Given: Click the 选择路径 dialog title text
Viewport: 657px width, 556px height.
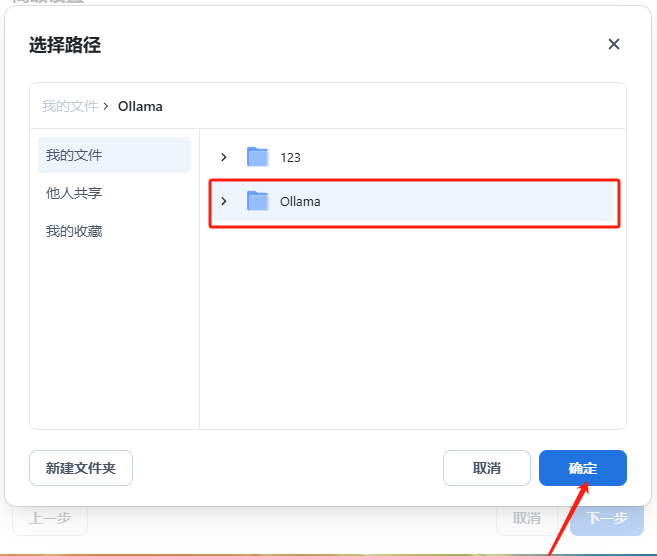Looking at the screenshot, I should click(x=65, y=45).
